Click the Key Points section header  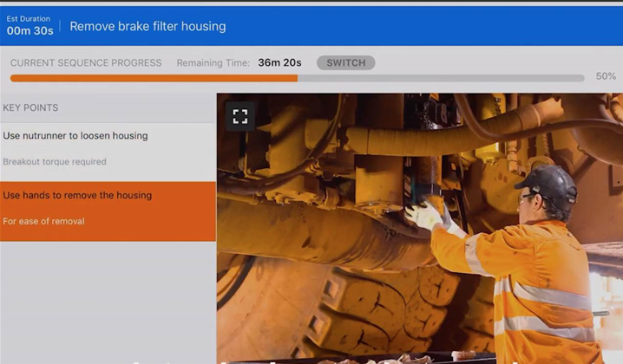click(x=31, y=108)
